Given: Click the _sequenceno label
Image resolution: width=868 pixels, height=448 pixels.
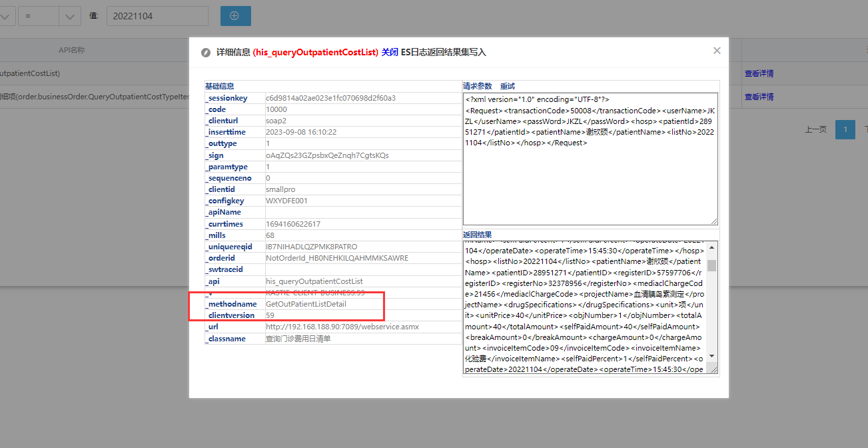Looking at the screenshot, I should (x=228, y=178).
